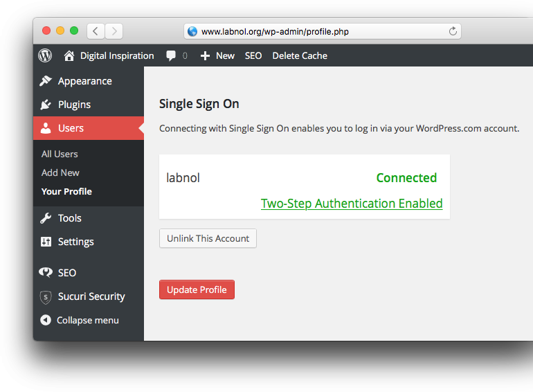Click the Unlink This Account button

click(x=208, y=238)
